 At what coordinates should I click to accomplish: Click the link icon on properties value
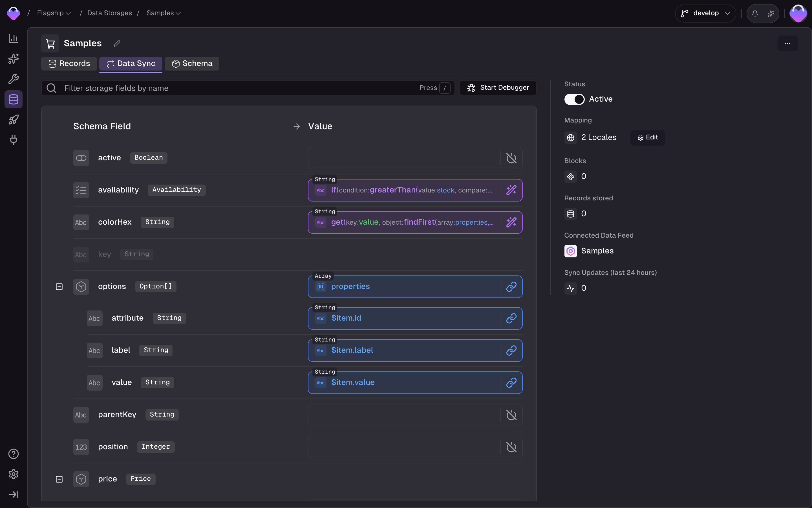pyautogui.click(x=511, y=286)
